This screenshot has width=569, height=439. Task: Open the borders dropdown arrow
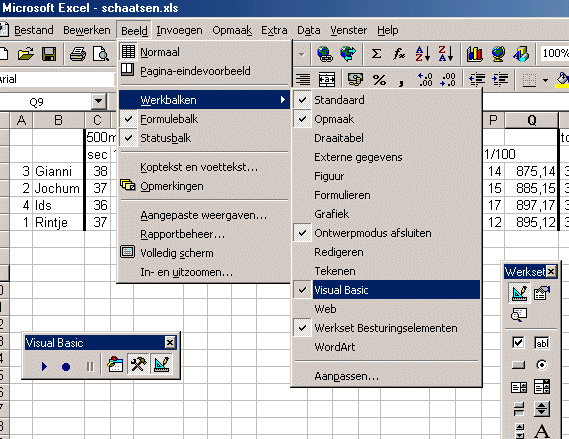pyautogui.click(x=545, y=80)
